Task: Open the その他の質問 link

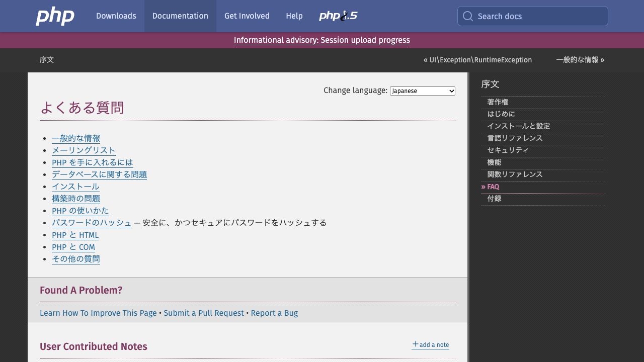Action: (x=76, y=259)
